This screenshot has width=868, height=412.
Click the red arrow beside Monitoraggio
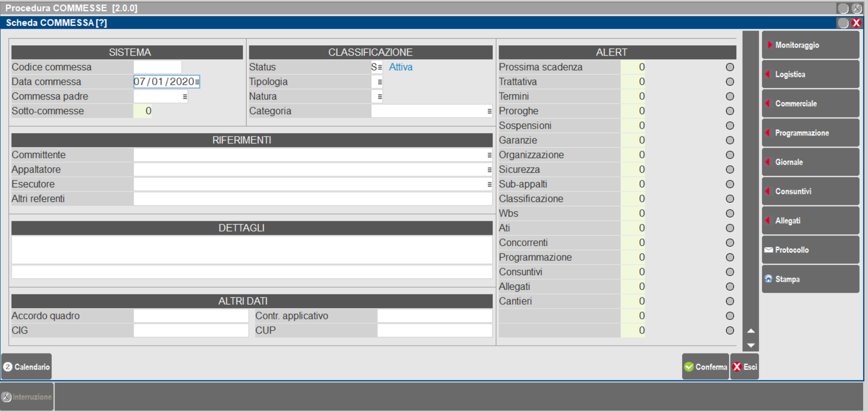pos(770,45)
